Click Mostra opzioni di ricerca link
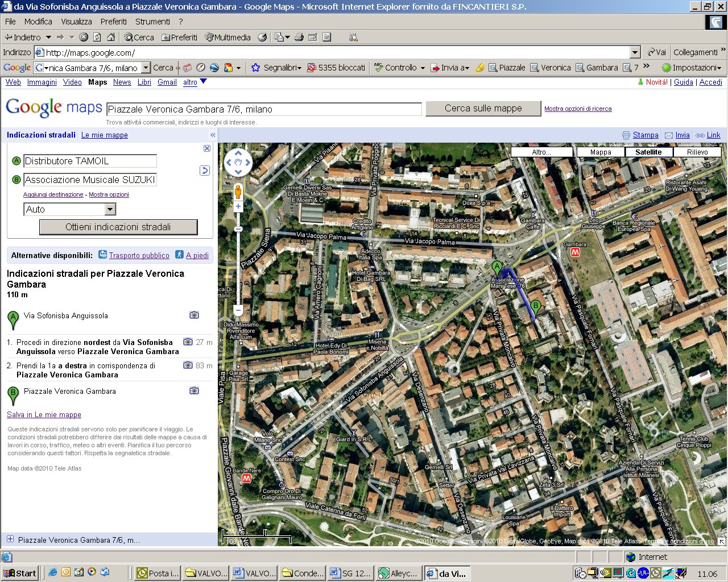Viewport: 728px width, 582px height. [578, 109]
